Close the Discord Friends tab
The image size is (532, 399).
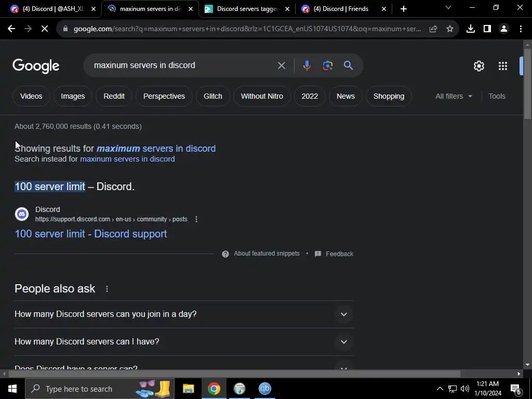384,9
